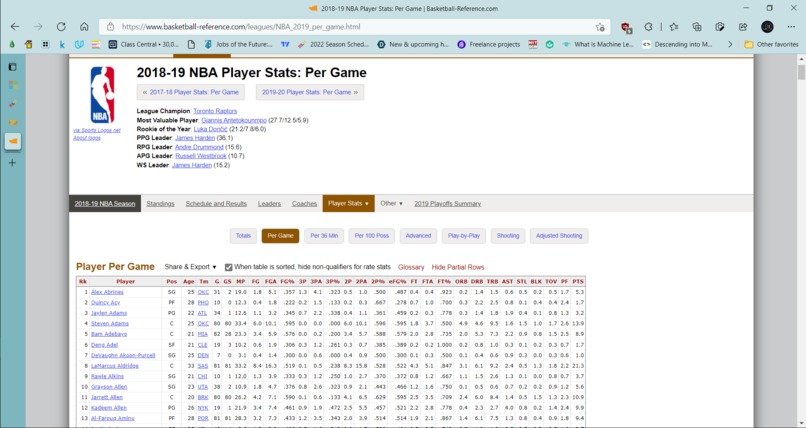Open the Andre Drummond RPG leader link
The image size is (806, 428).
tap(199, 147)
